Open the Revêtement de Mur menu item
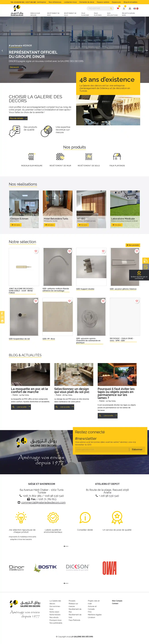The height and width of the screenshot is (644, 149). pos(53,14)
